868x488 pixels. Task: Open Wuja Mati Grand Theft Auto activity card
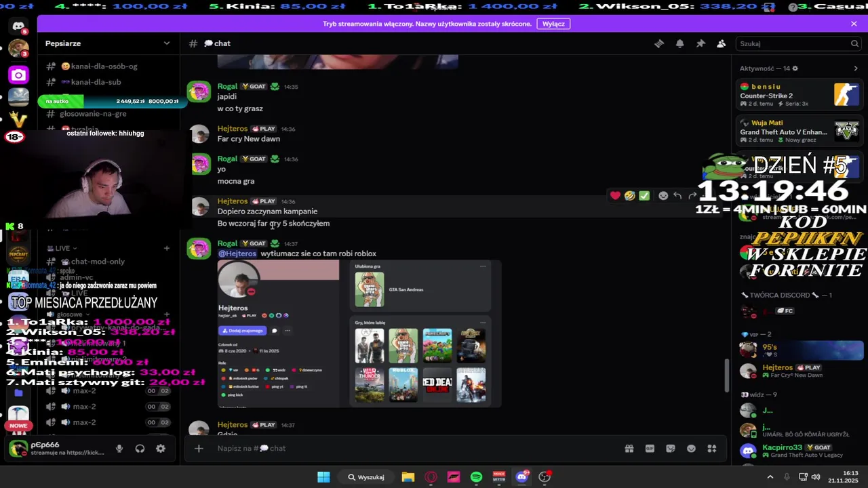(799, 131)
